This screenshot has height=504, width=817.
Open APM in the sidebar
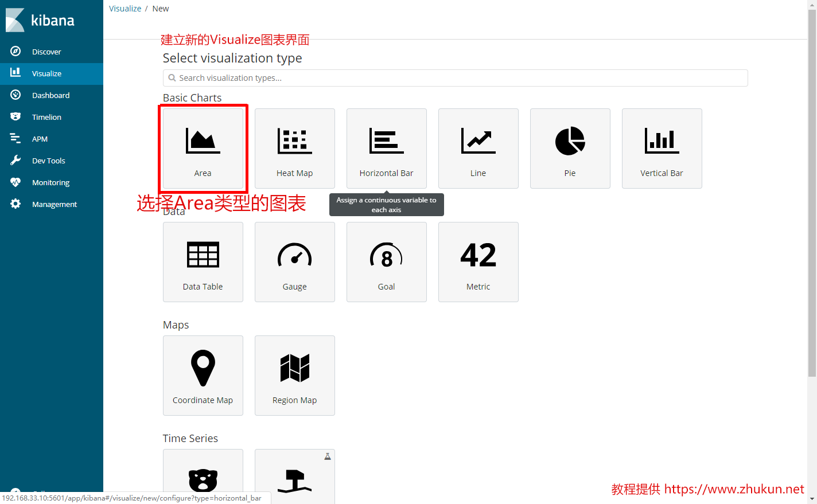point(52,139)
